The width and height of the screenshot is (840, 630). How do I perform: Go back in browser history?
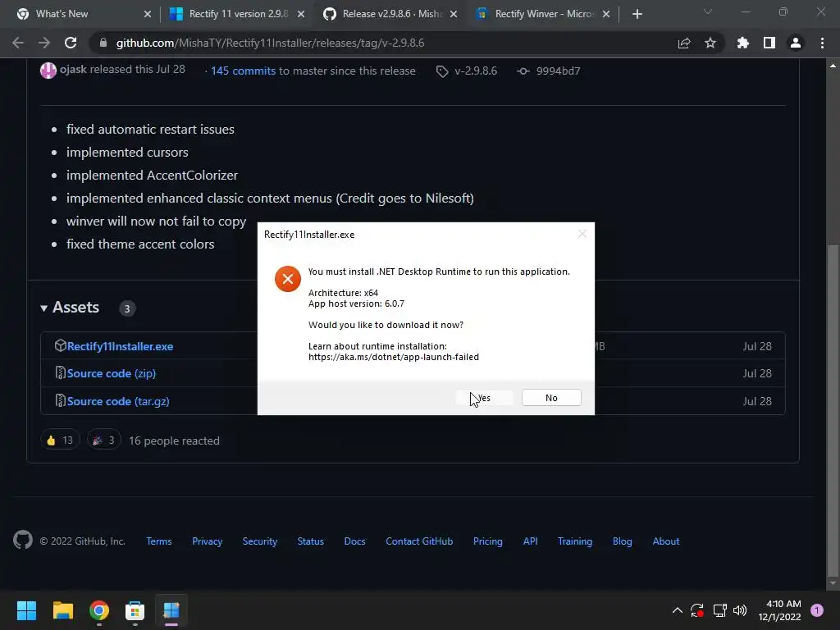18,43
